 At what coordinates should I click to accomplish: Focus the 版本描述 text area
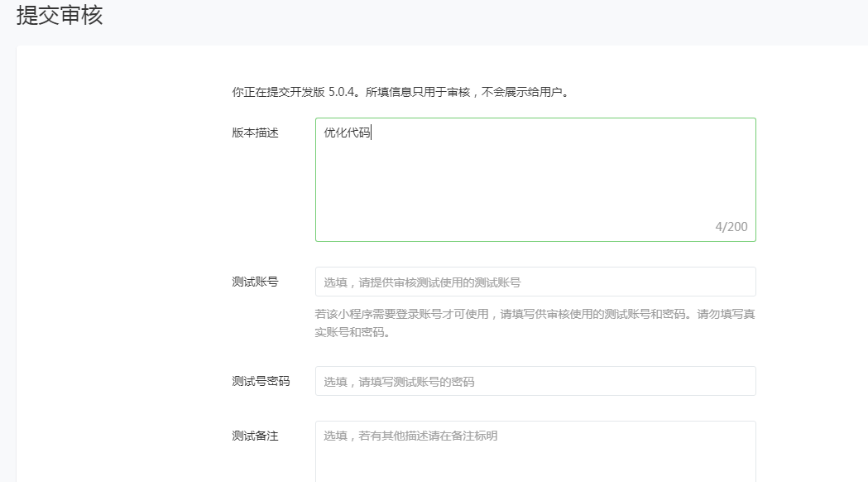535,180
